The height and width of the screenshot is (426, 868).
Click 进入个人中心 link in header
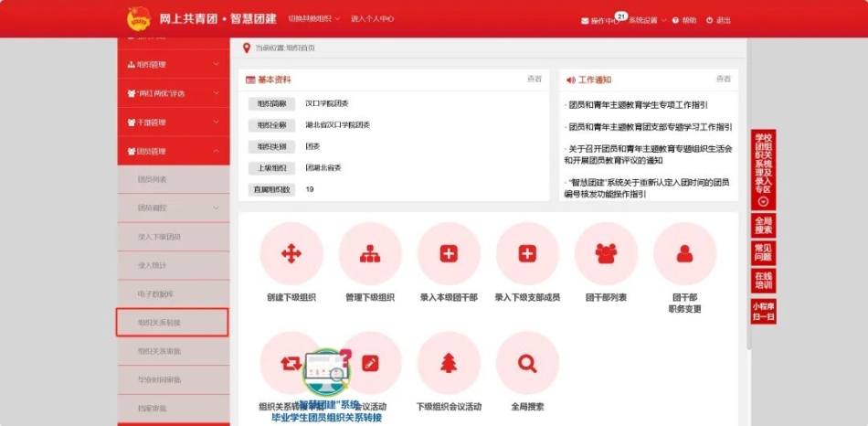tap(372, 18)
